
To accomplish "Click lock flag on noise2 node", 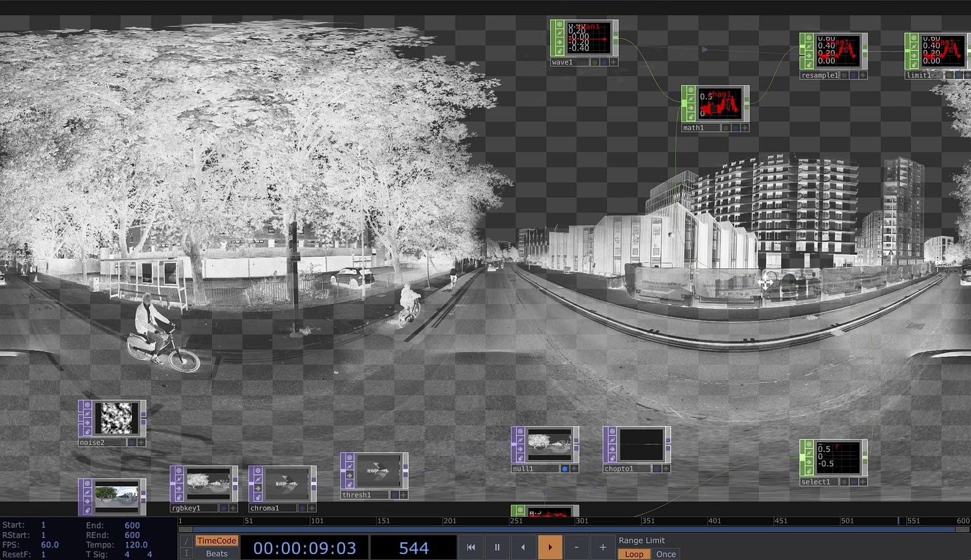I will tap(87, 432).
